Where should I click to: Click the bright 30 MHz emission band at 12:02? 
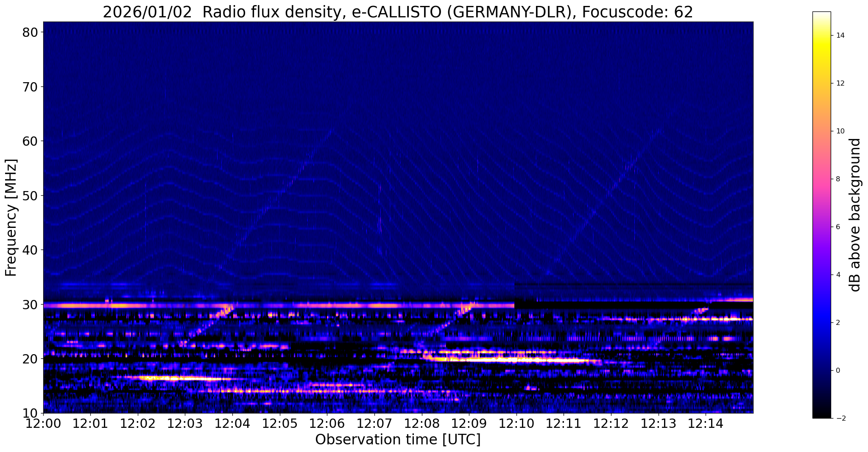tap(138, 305)
